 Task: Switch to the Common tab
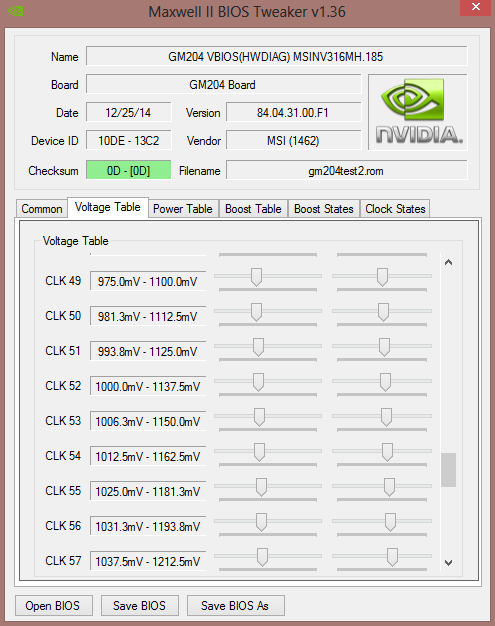[x=42, y=209]
